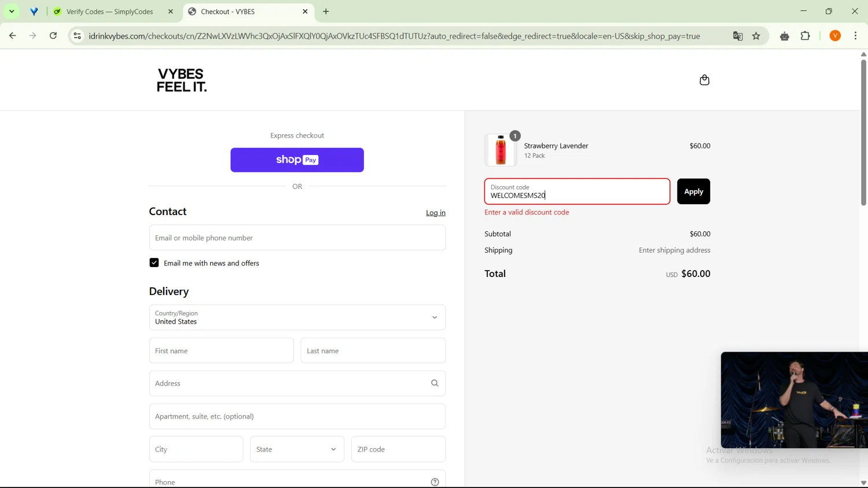Click the ZIP code field
This screenshot has width=868, height=488.
click(x=398, y=449)
